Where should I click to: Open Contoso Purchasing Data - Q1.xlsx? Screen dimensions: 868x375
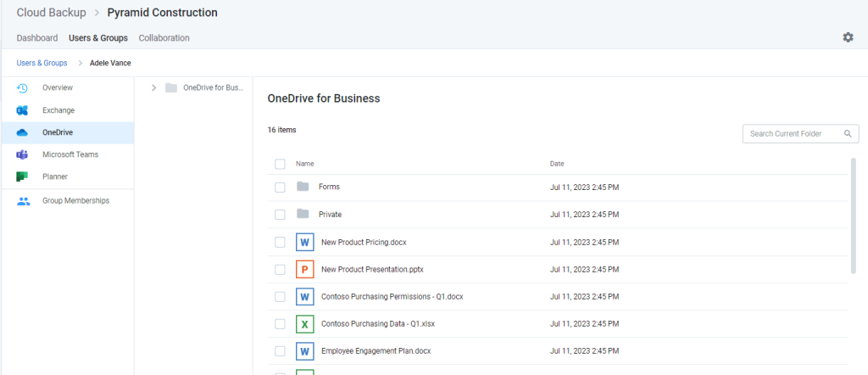click(x=378, y=323)
